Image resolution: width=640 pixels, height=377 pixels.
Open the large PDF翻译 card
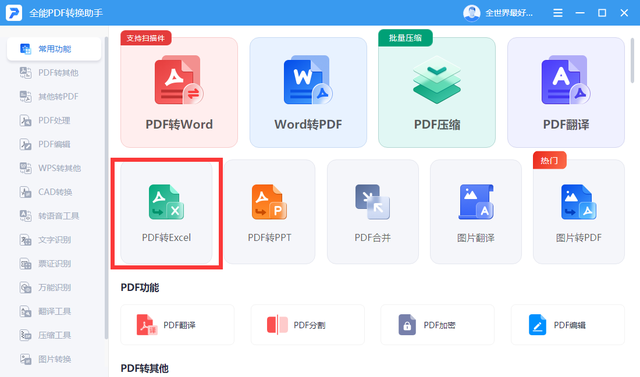[x=566, y=93]
